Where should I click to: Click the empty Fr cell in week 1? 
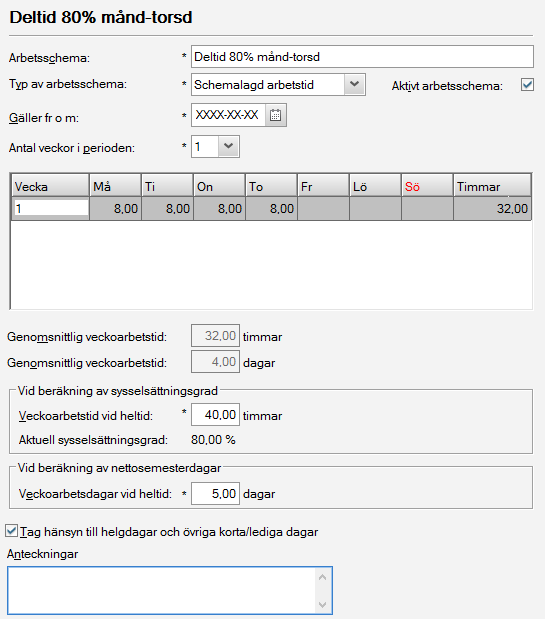(x=323, y=208)
